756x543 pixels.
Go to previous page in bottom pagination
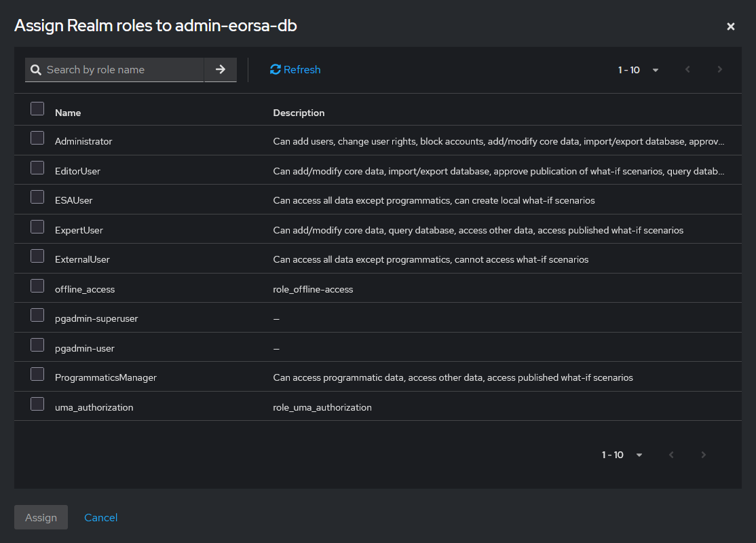pyautogui.click(x=671, y=455)
